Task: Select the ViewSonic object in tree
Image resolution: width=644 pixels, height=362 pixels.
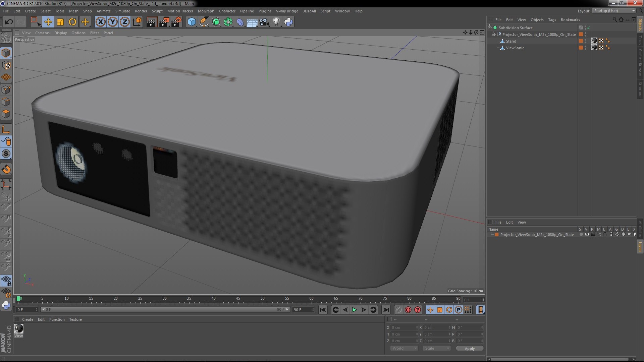Action: [515, 48]
